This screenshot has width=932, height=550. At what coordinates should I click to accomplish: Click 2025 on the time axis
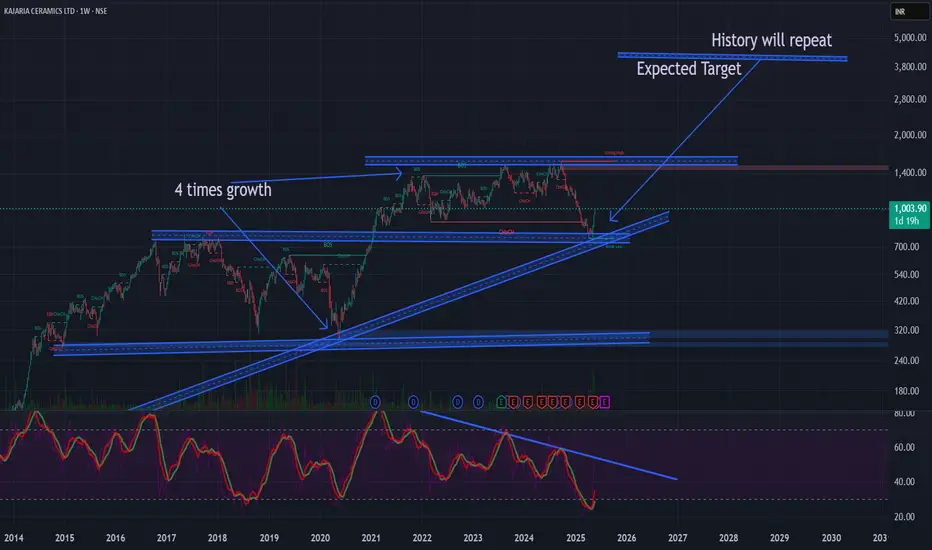click(575, 538)
